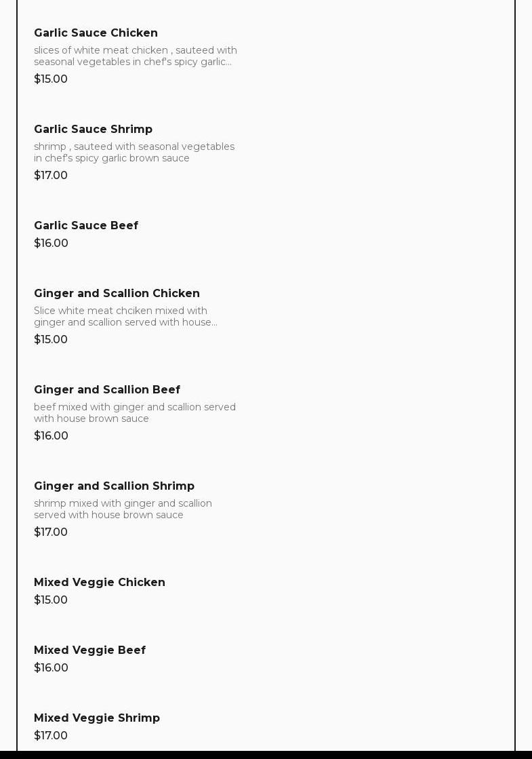The image size is (532, 759).
Task: Click the $16.00 price under Mixed Veggie Beef
Action: click(x=51, y=667)
